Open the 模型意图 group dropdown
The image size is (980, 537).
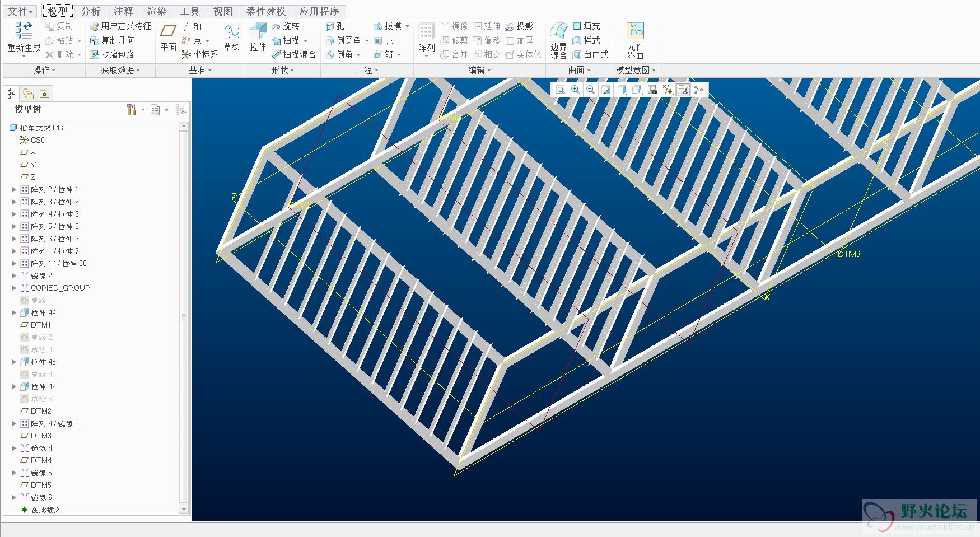[x=636, y=70]
